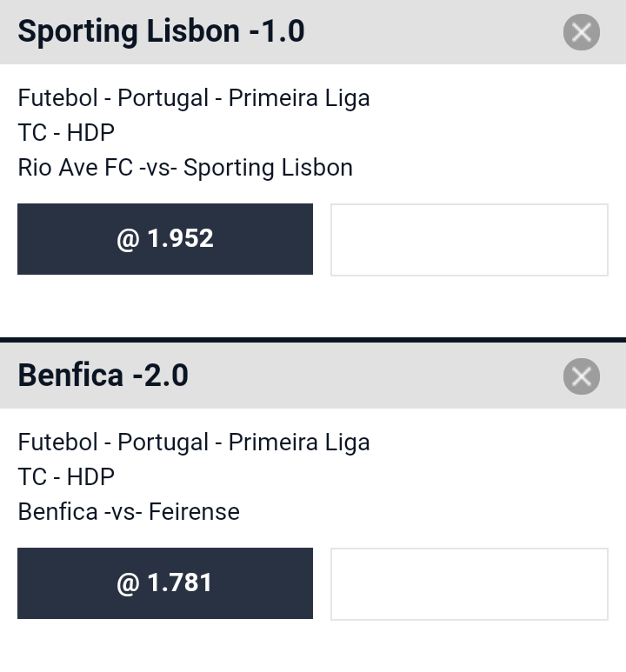The height and width of the screenshot is (672, 626).
Task: Click Futebol in the Benfica bet
Action: point(58,442)
